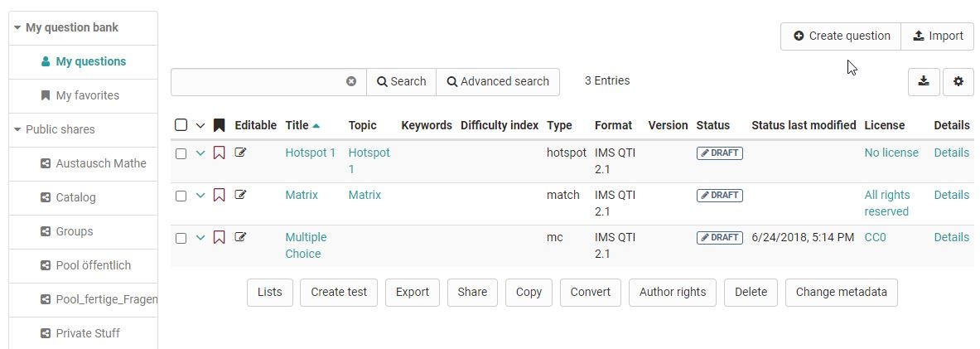Collapse the My question bank section
The image size is (980, 349).
click(17, 27)
